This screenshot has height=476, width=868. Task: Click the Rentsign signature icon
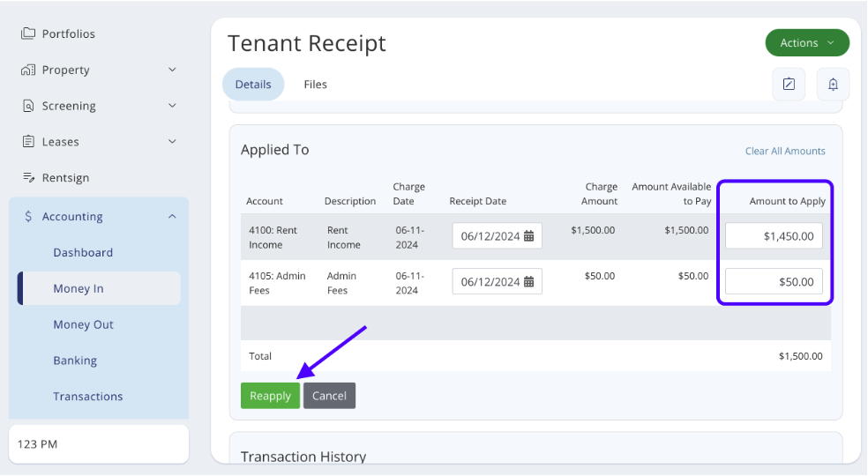pos(28,178)
